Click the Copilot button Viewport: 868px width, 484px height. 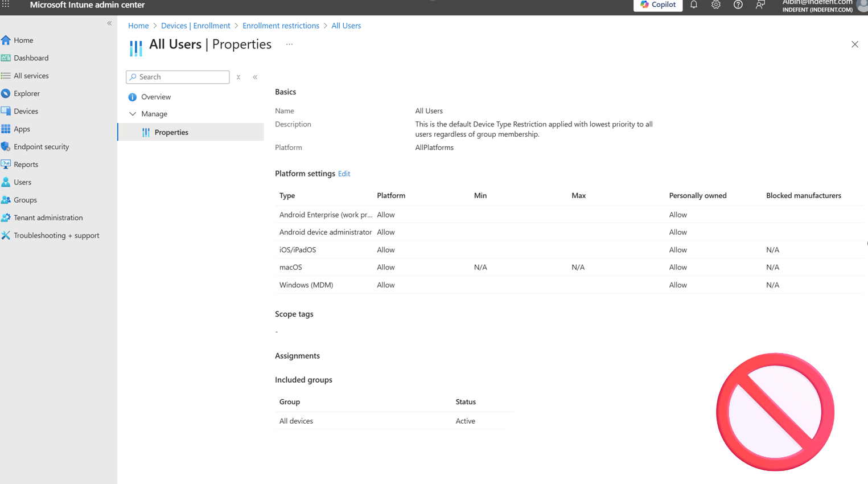[657, 5]
